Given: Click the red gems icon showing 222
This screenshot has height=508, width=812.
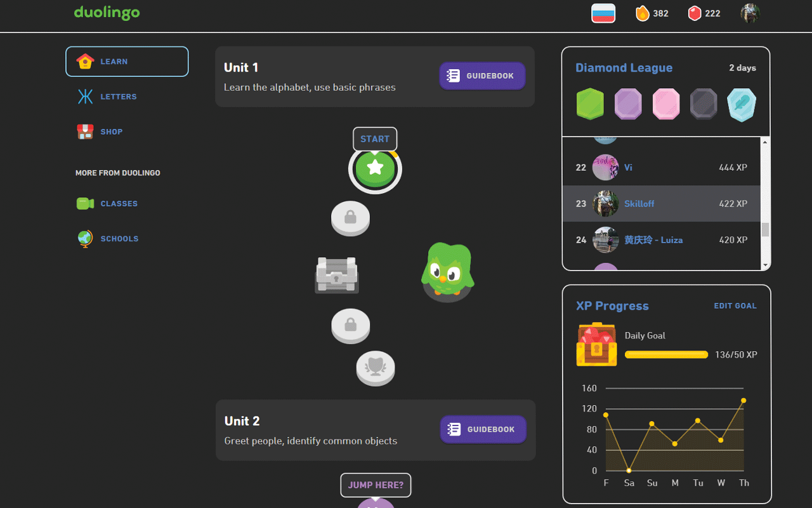Looking at the screenshot, I should (x=695, y=13).
